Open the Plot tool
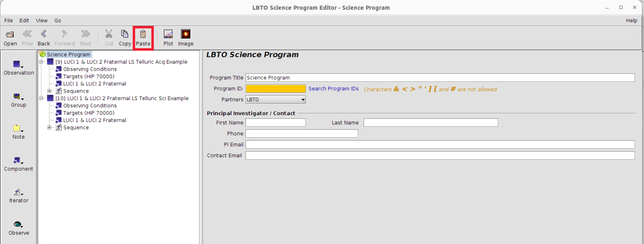Viewport: 644px width, 244px height. [168, 34]
